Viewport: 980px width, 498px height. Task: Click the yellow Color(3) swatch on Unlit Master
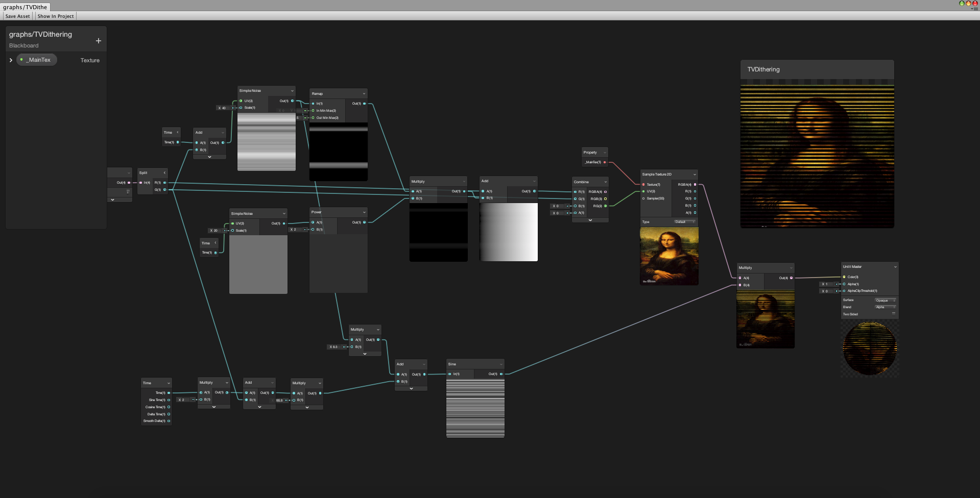pyautogui.click(x=844, y=277)
